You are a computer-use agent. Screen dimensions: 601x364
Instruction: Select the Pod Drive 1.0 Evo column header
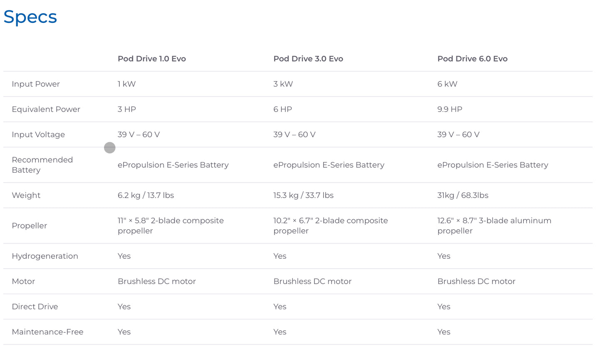click(151, 59)
